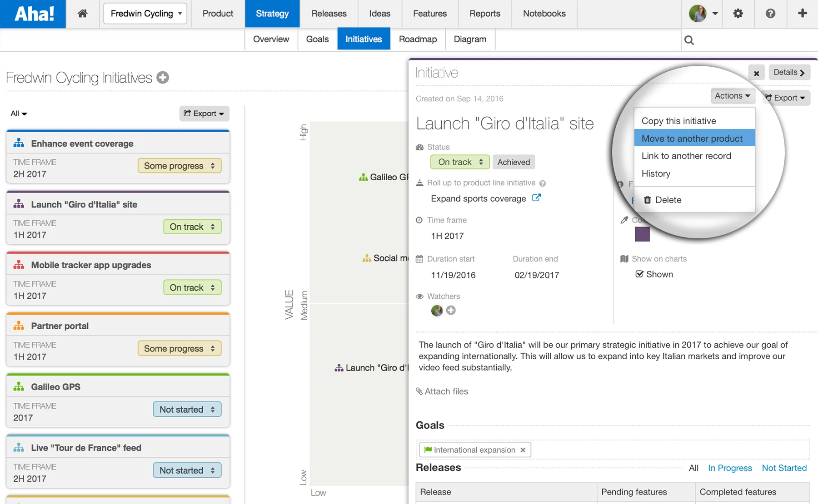Open external link for Expand sports coverage

coord(536,198)
